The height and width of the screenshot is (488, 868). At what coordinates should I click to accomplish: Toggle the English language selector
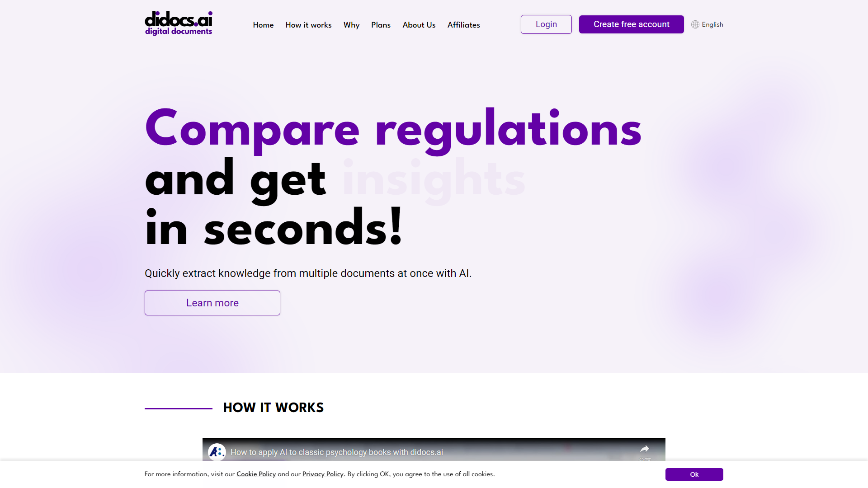click(708, 24)
